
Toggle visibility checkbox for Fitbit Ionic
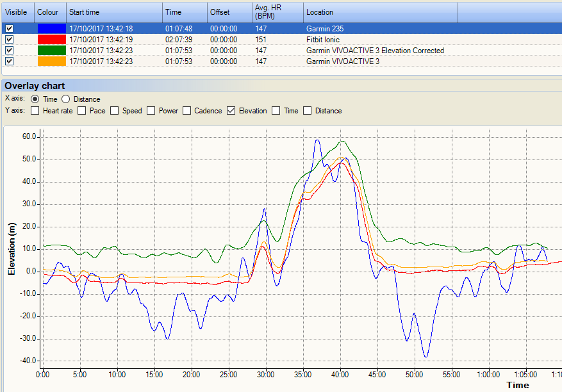[8, 40]
